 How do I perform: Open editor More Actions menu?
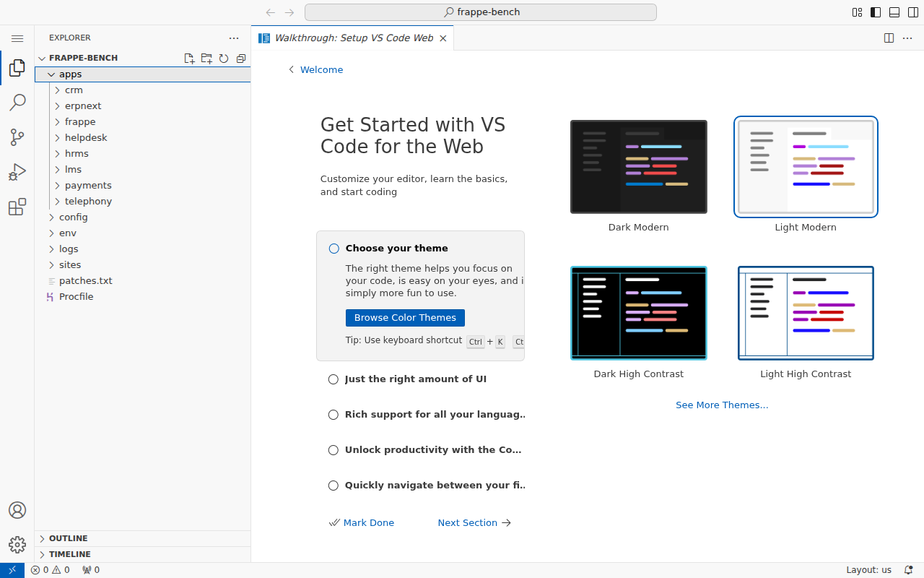908,38
